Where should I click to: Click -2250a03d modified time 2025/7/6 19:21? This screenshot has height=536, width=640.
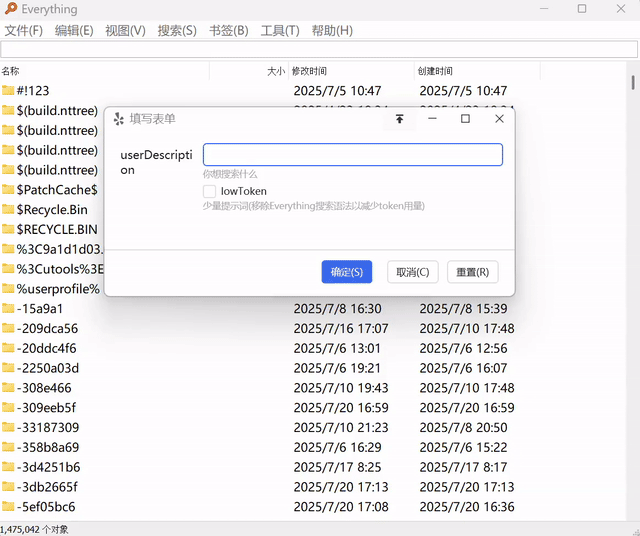[337, 368]
